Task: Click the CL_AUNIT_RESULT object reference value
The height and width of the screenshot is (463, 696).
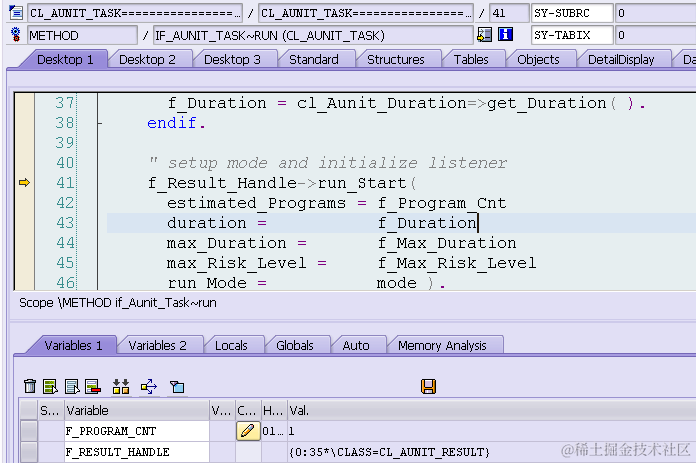Action: [389, 452]
